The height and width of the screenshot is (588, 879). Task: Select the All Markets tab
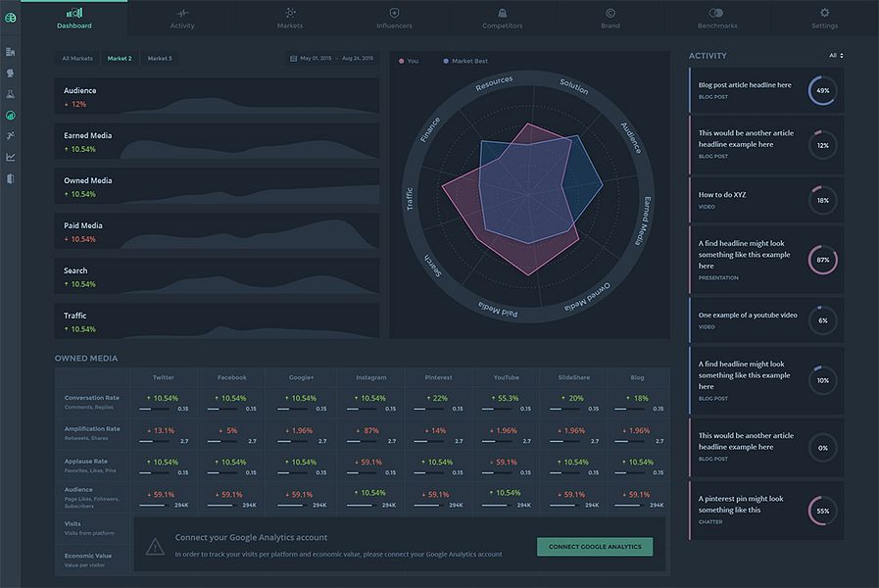[77, 58]
